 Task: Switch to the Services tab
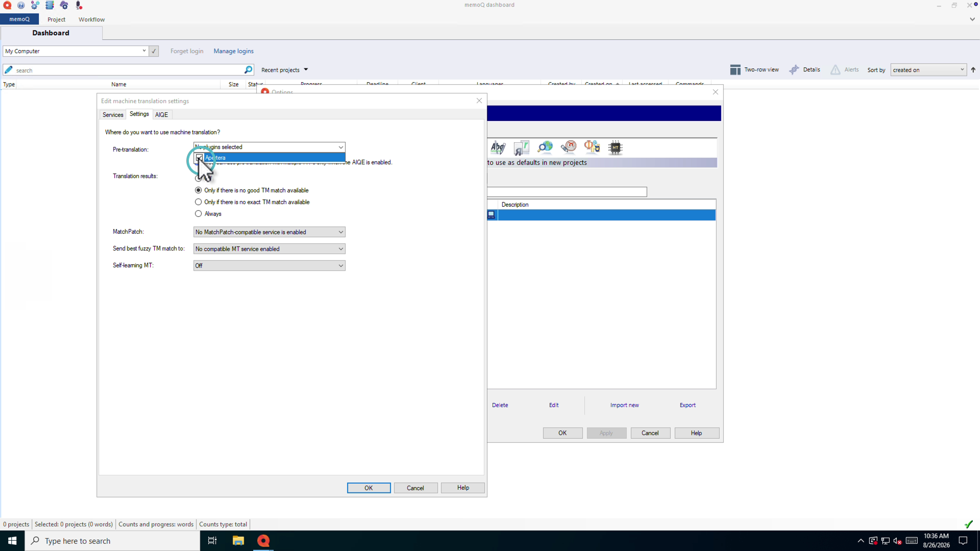[113, 115]
